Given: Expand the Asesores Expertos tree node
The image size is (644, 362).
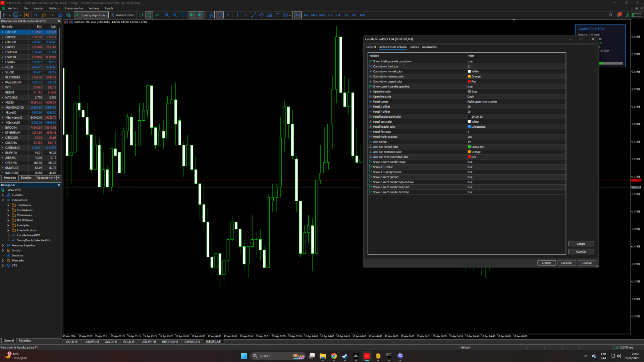Looking at the screenshot, I should tap(3, 245).
